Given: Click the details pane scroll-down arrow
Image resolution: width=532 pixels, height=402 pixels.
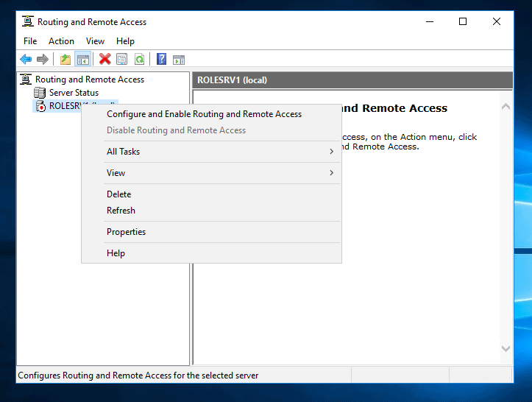Looking at the screenshot, I should [506, 349].
